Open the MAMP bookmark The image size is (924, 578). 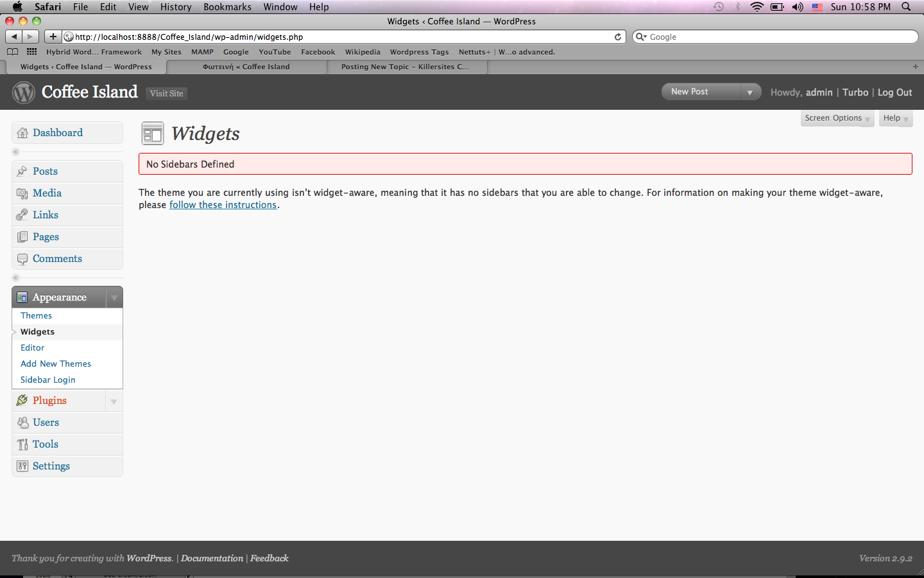(x=202, y=52)
